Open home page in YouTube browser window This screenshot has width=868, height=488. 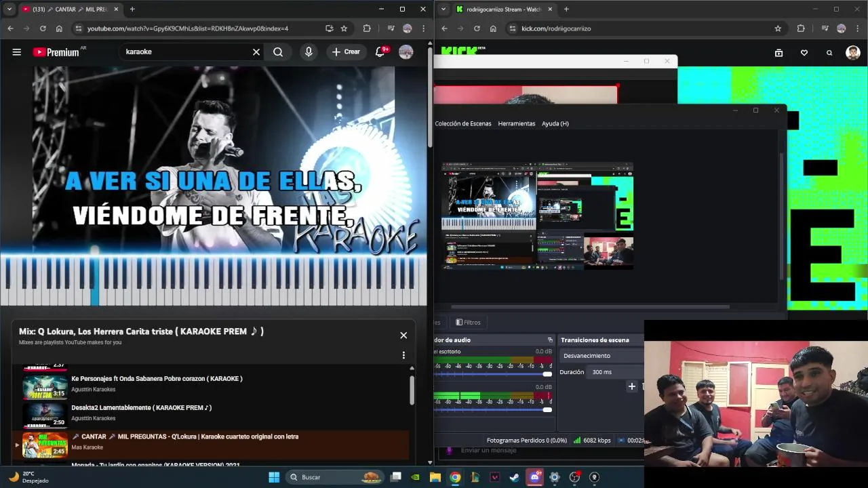coord(59,28)
